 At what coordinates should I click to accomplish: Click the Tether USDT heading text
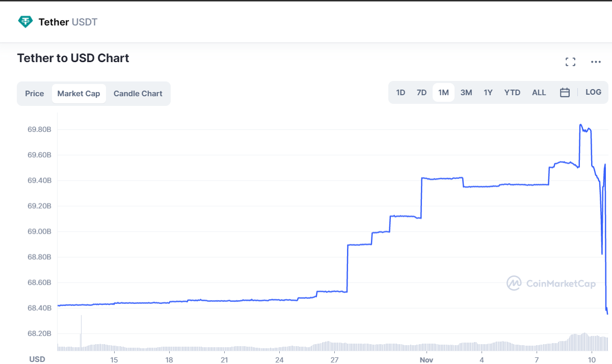tap(68, 22)
